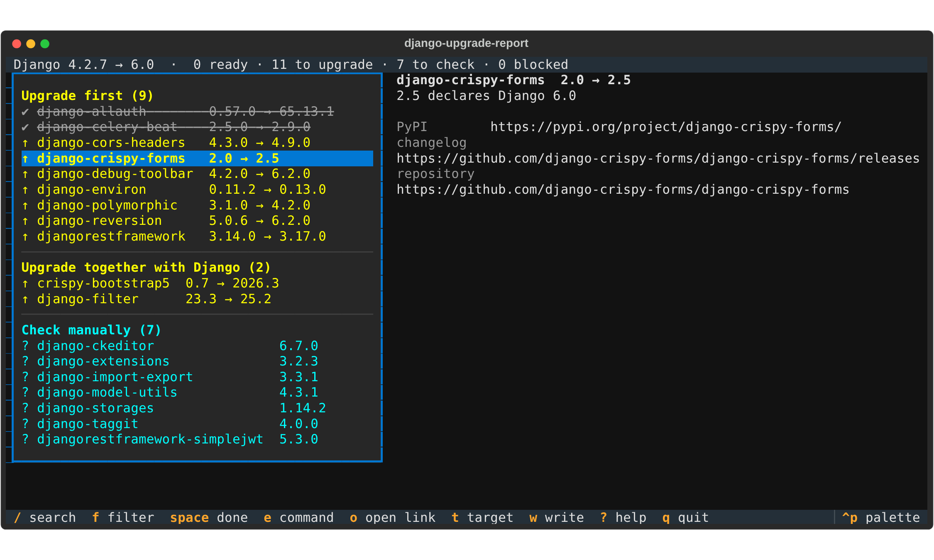Viewport: 934px width, 560px height.
Task: Click the command footer action
Action: click(x=299, y=518)
